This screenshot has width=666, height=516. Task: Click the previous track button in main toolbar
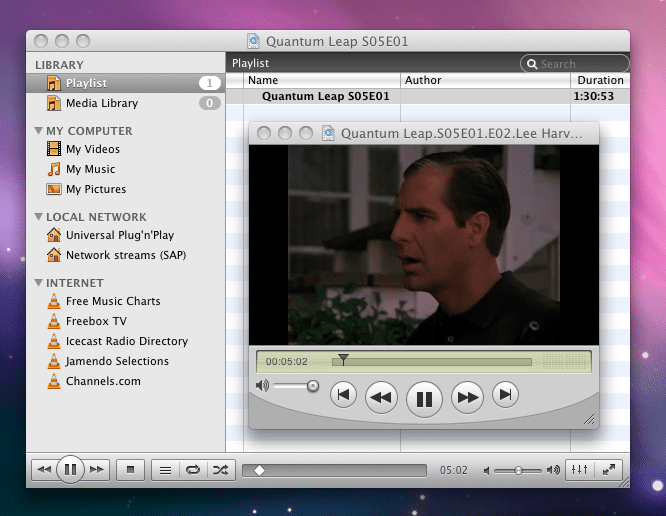pyautogui.click(x=44, y=469)
